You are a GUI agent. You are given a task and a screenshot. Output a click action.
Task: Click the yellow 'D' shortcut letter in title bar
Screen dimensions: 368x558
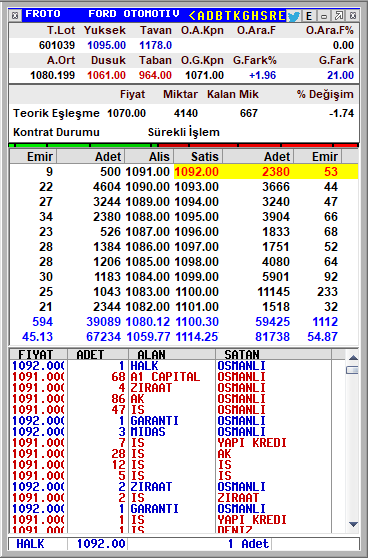210,16
